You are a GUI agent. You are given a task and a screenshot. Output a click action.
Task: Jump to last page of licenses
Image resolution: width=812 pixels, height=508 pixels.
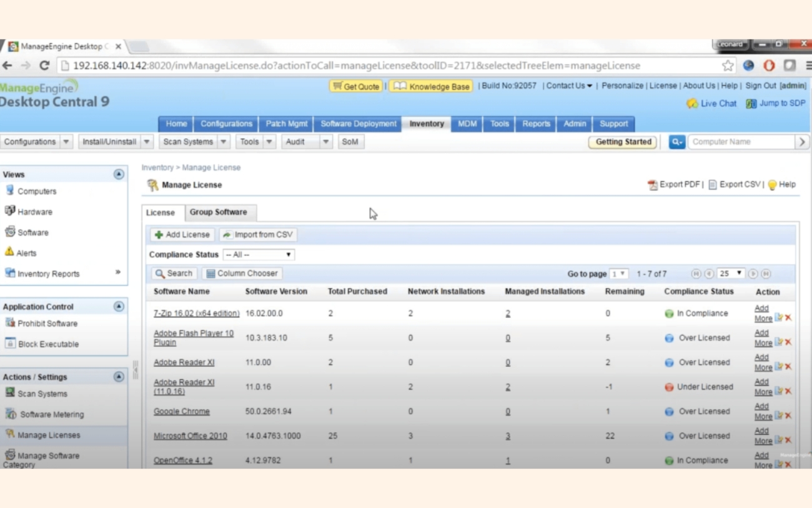click(766, 274)
